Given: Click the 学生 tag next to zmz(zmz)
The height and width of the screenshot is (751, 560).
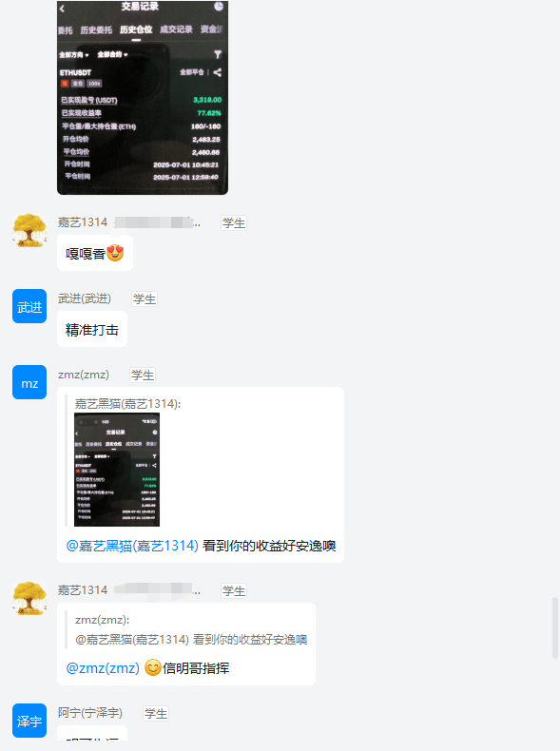Looking at the screenshot, I should (143, 375).
